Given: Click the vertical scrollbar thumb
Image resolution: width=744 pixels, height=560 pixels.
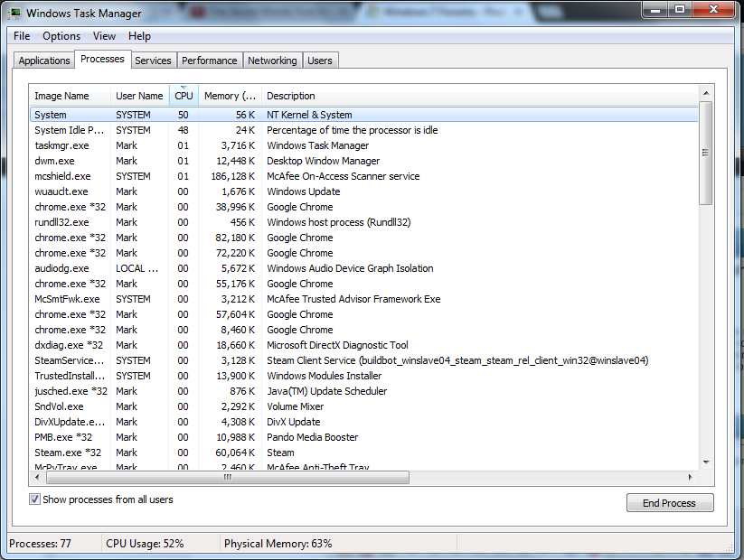Looking at the screenshot, I should click(x=706, y=153).
